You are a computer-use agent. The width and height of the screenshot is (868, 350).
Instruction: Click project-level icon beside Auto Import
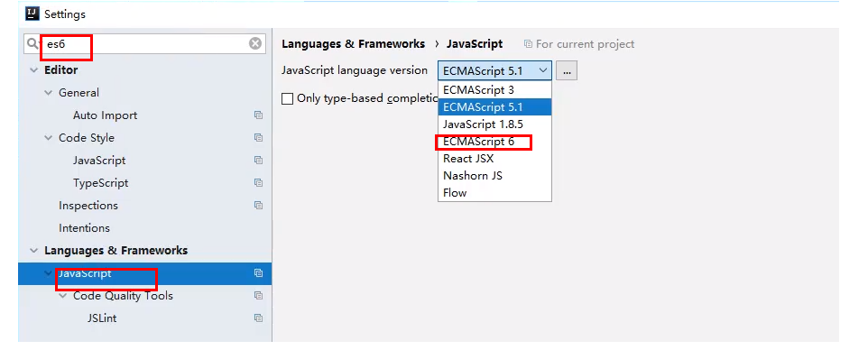click(258, 115)
